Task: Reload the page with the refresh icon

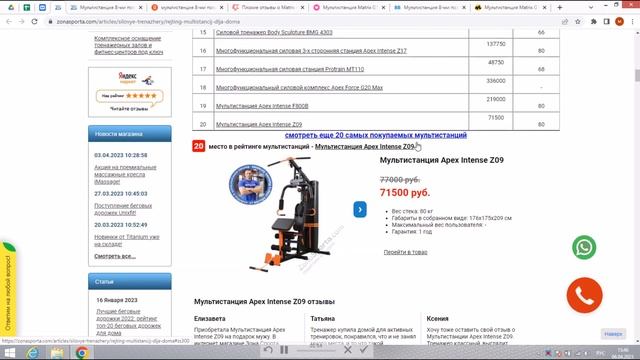Action: (x=34, y=22)
